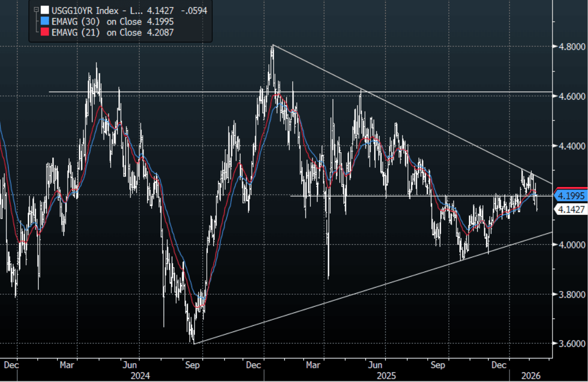This screenshot has width=588, height=382.
Task: Click the Jun label in the 2025 section
Action: click(x=375, y=365)
